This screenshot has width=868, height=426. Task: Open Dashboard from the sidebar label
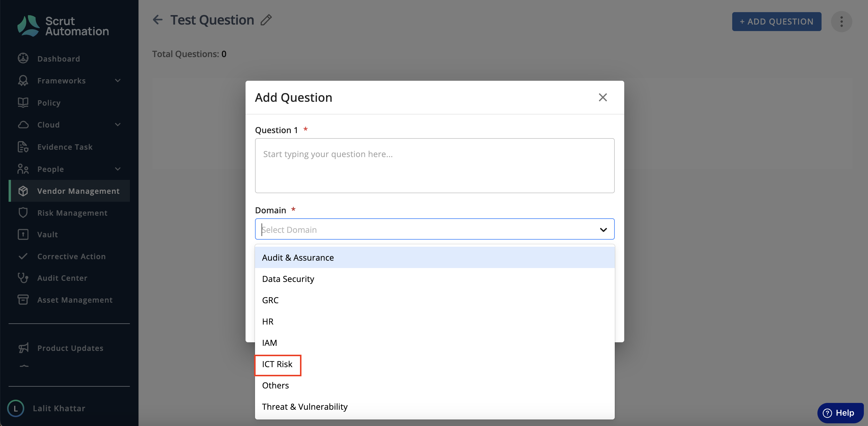(x=59, y=59)
